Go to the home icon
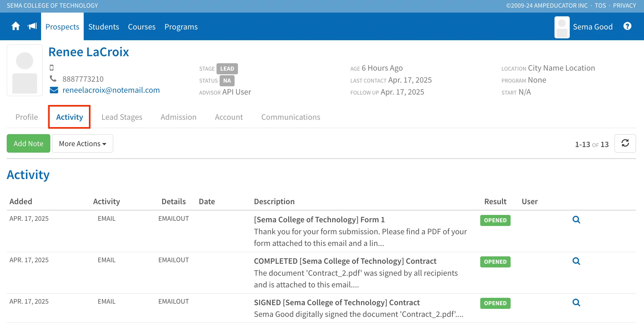Screen dimensions: 644x323 pos(16,26)
